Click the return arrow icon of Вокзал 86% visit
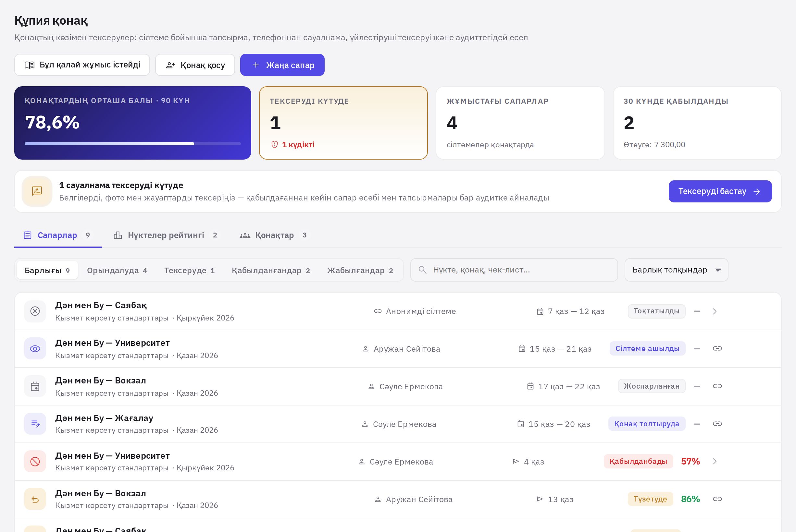Image resolution: width=796 pixels, height=532 pixels. pyautogui.click(x=35, y=499)
